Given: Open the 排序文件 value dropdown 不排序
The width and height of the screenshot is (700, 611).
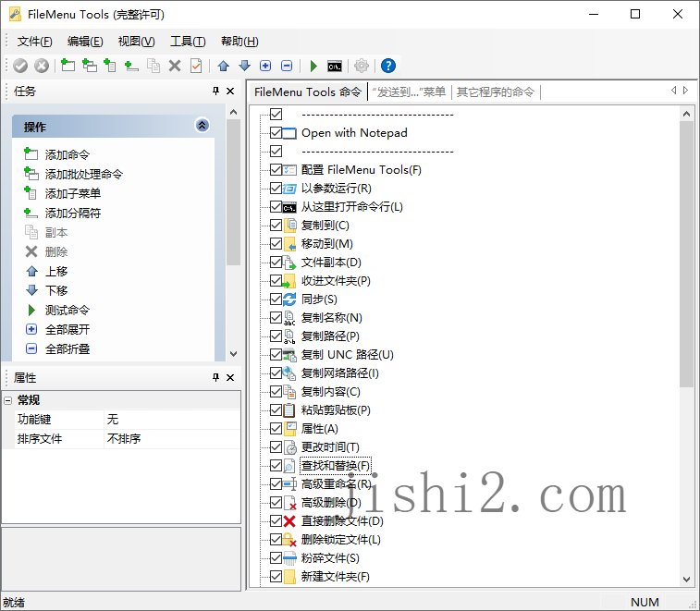Looking at the screenshot, I should pyautogui.click(x=172, y=439).
